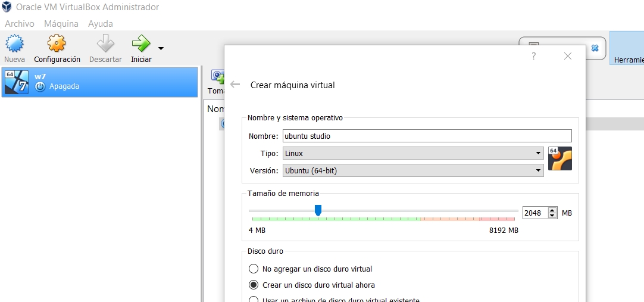
Task: Open the Archivo menu
Action: [20, 24]
